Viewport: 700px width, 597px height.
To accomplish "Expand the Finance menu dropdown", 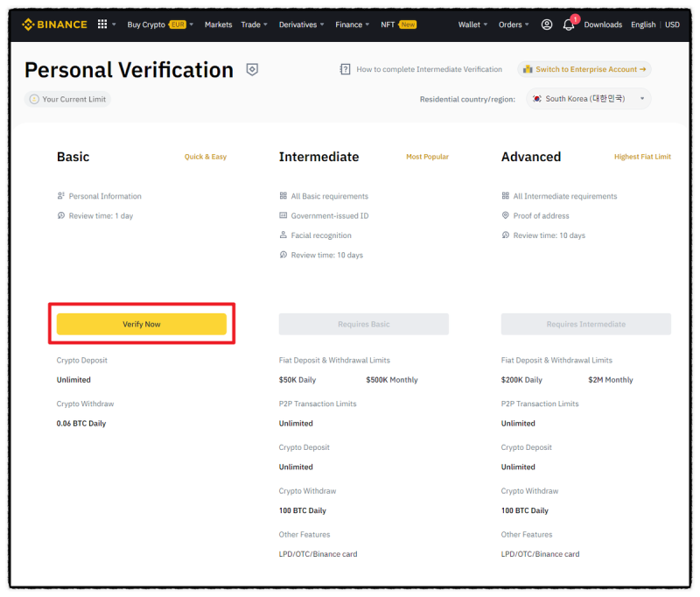I will [x=367, y=25].
